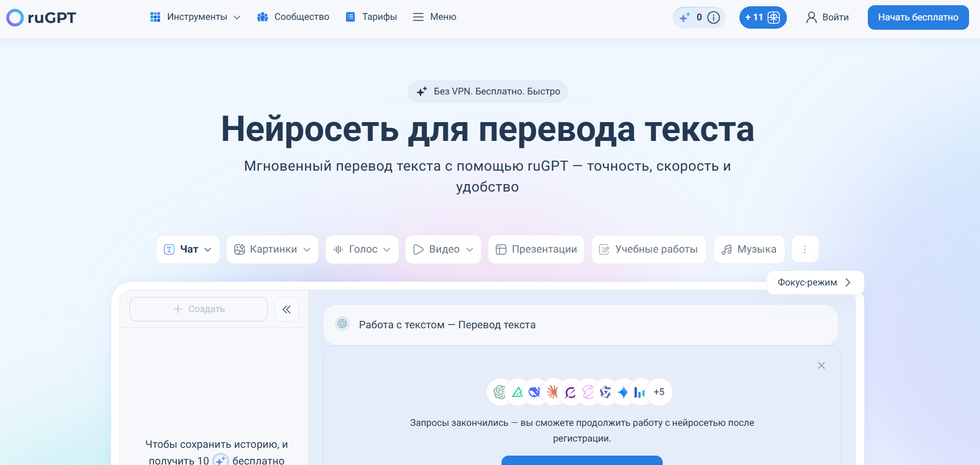980x465 pixels.
Task: Select the orange Claude model icon
Action: tap(553, 392)
